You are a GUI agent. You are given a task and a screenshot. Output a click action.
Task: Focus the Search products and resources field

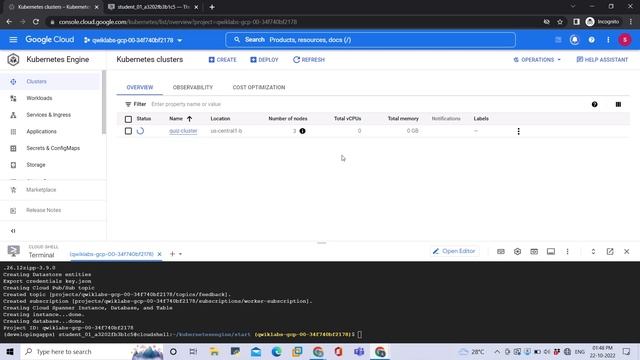click(370, 40)
